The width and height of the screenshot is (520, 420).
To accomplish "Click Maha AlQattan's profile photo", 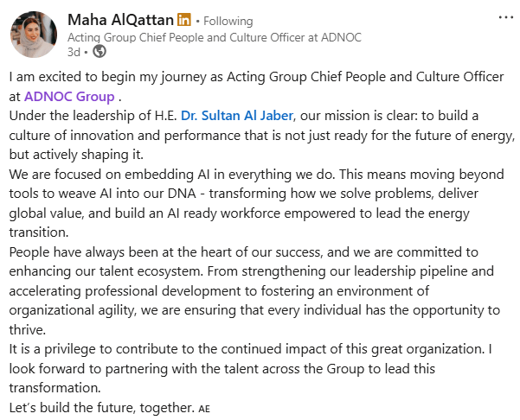I will click(34, 35).
